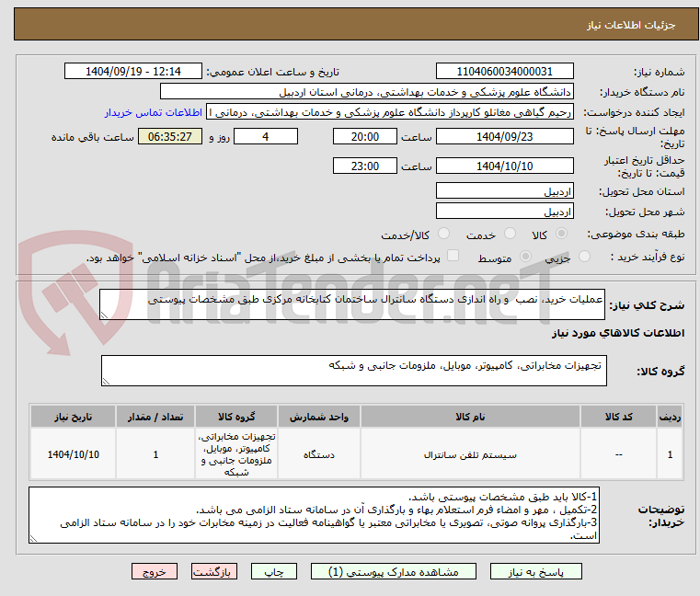Click the چاپ print button
The image size is (700, 596).
click(x=274, y=572)
